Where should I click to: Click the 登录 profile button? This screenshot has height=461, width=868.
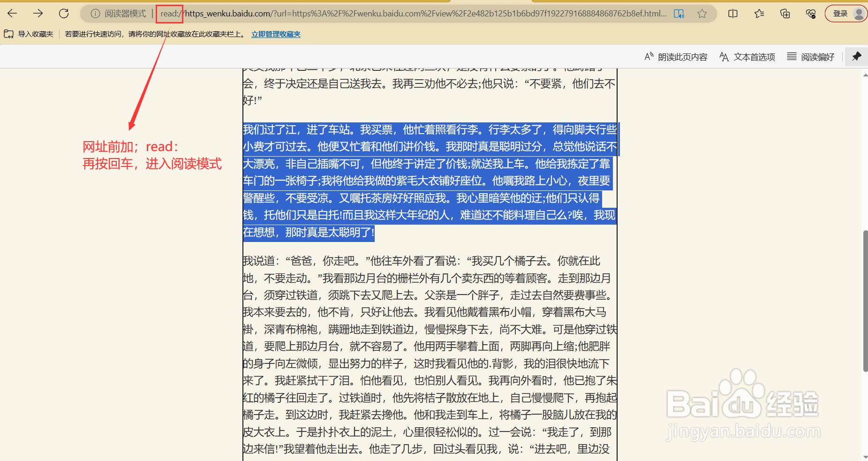846,14
